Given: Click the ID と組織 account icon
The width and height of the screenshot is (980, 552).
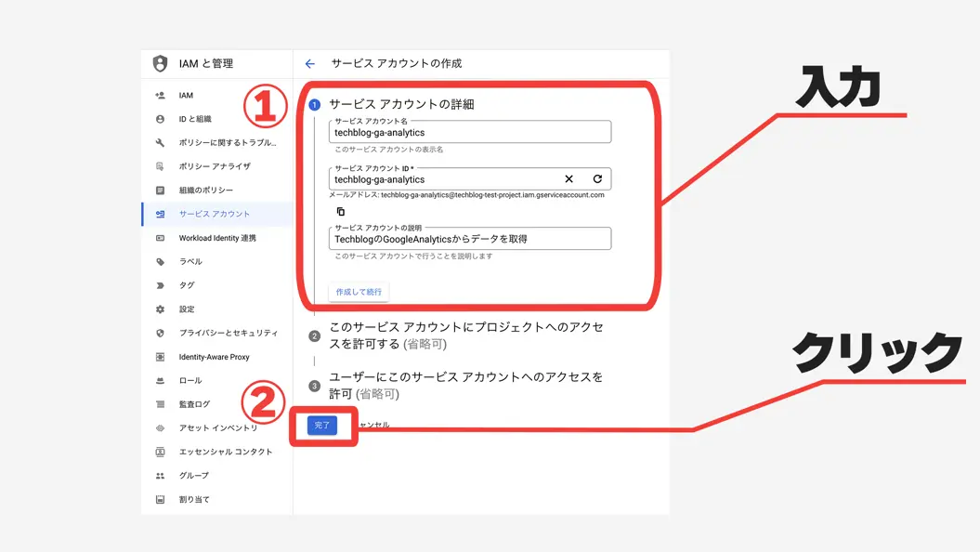Looking at the screenshot, I should point(160,119).
